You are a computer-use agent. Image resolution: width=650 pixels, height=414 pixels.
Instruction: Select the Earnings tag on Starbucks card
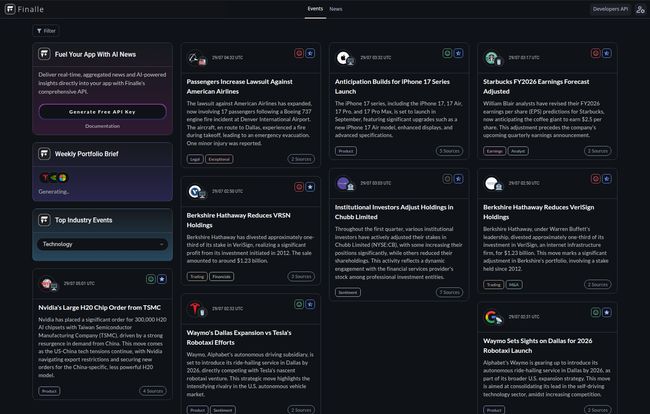pos(495,151)
